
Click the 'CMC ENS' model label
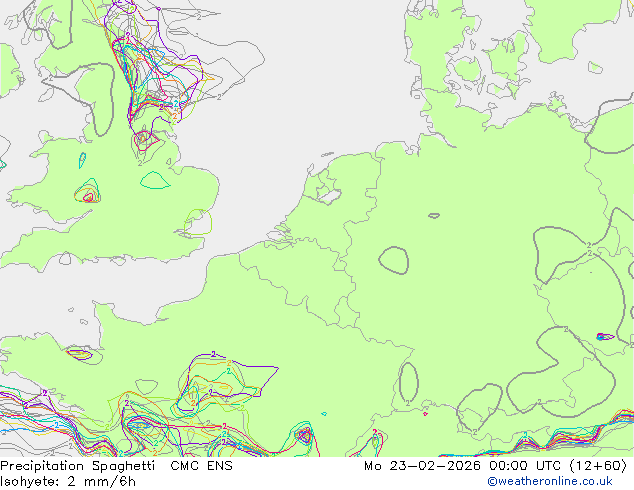(201, 466)
